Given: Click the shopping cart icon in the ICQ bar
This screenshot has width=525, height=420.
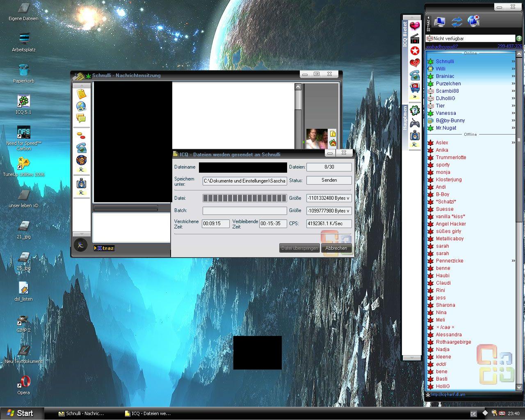Looking at the screenshot, I should [415, 88].
